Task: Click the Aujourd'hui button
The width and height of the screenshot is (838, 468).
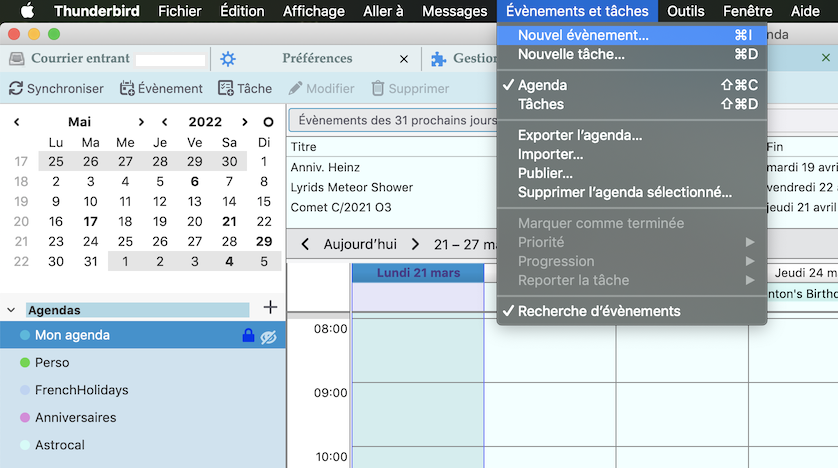Action: click(360, 245)
